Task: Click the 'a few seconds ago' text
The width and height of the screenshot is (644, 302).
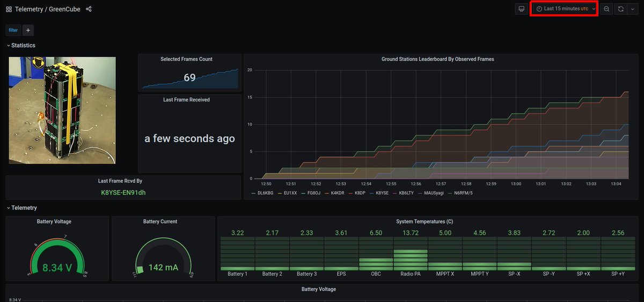Action: coord(189,138)
